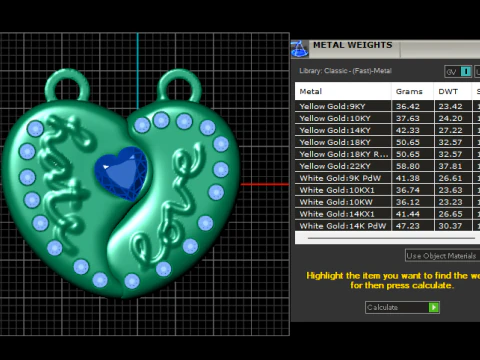Click the DWT column header
480x360 pixels.
click(453, 91)
